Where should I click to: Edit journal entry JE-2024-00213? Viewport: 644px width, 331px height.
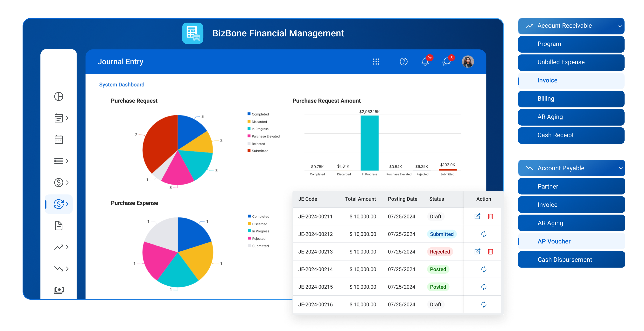pyautogui.click(x=477, y=252)
